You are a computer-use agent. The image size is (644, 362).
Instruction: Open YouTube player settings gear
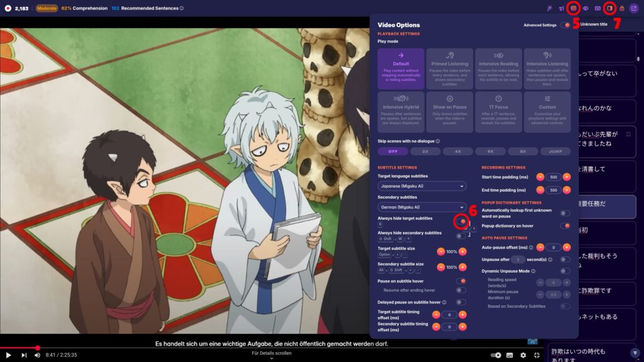click(x=523, y=355)
